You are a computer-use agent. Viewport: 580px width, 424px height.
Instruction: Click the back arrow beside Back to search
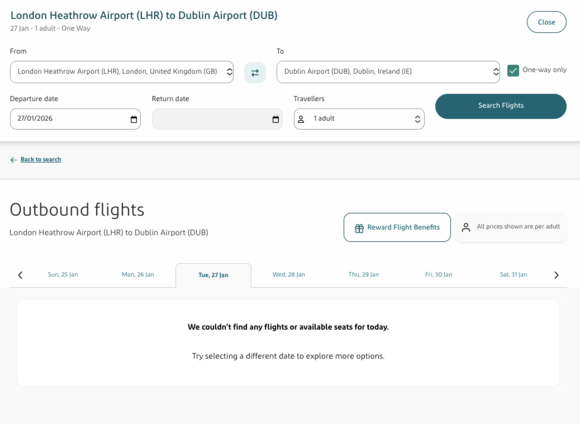[14, 160]
